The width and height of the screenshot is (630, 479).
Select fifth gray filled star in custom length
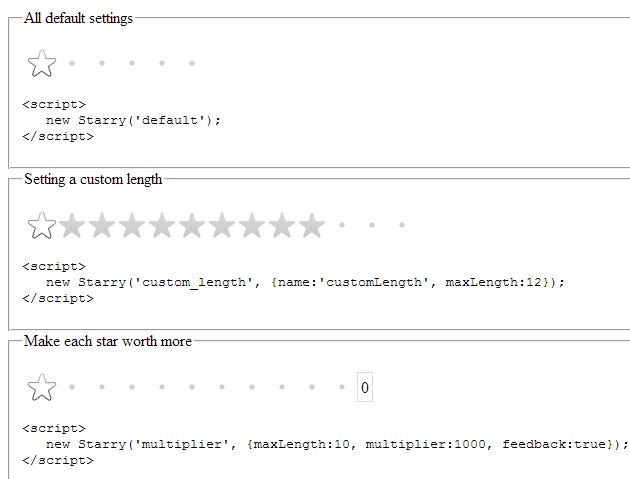pos(191,226)
